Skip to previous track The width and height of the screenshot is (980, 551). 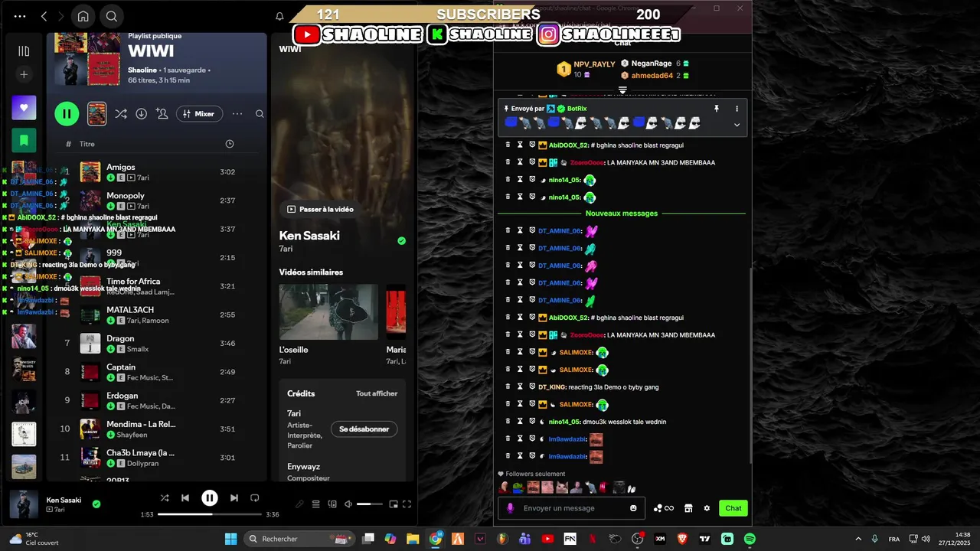point(185,497)
